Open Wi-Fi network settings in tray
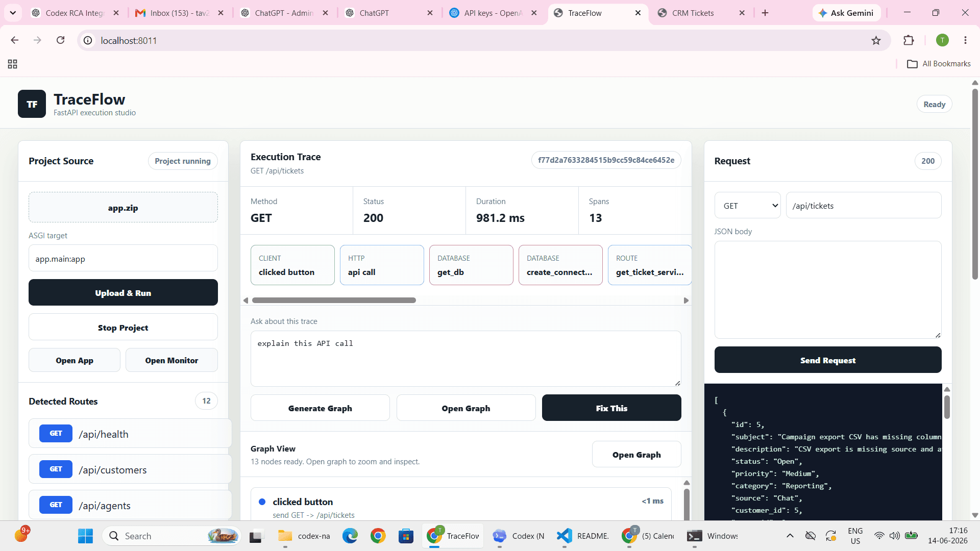980x551 pixels. click(879, 536)
